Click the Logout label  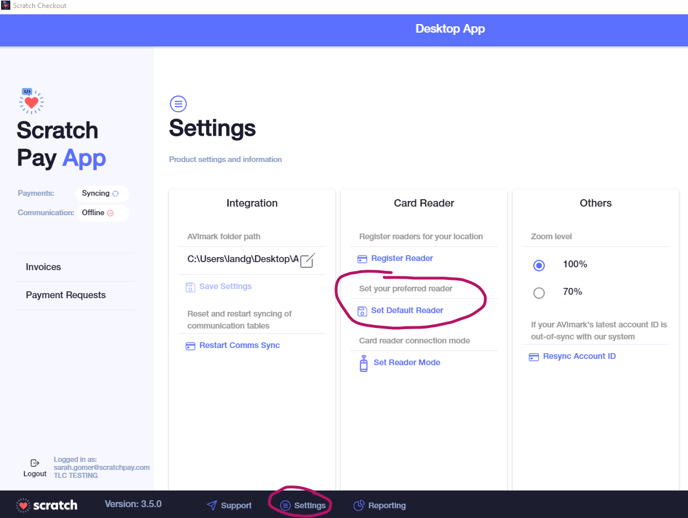(x=35, y=474)
